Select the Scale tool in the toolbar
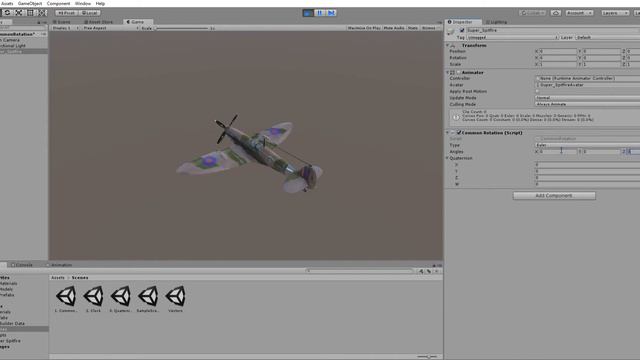 click(19, 13)
